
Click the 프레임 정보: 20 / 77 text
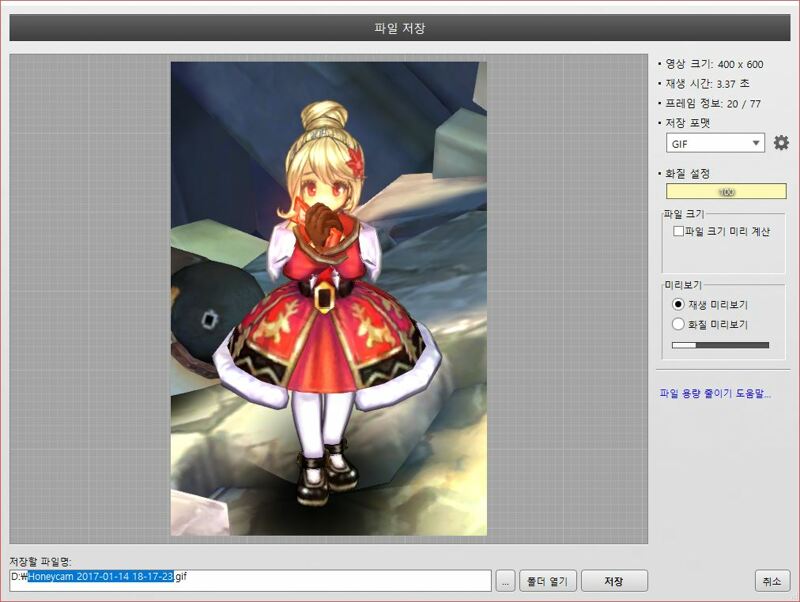coord(713,104)
